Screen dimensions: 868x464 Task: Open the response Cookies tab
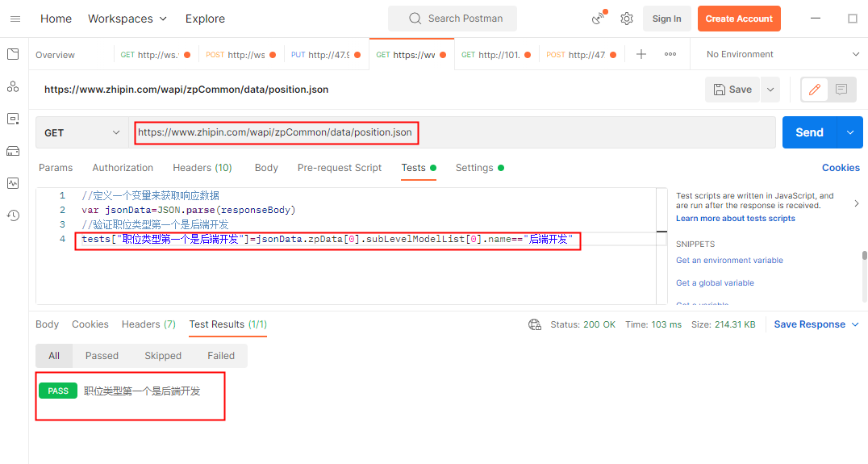pyautogui.click(x=90, y=324)
